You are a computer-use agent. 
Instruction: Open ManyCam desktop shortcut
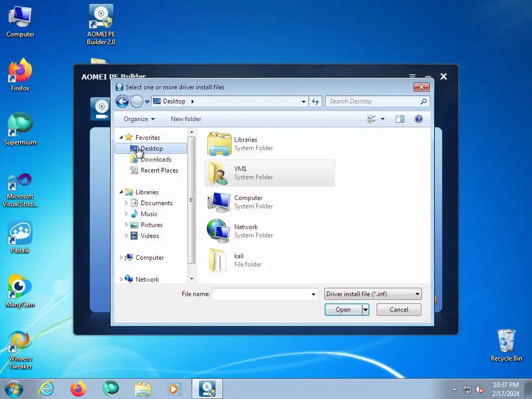(20, 291)
